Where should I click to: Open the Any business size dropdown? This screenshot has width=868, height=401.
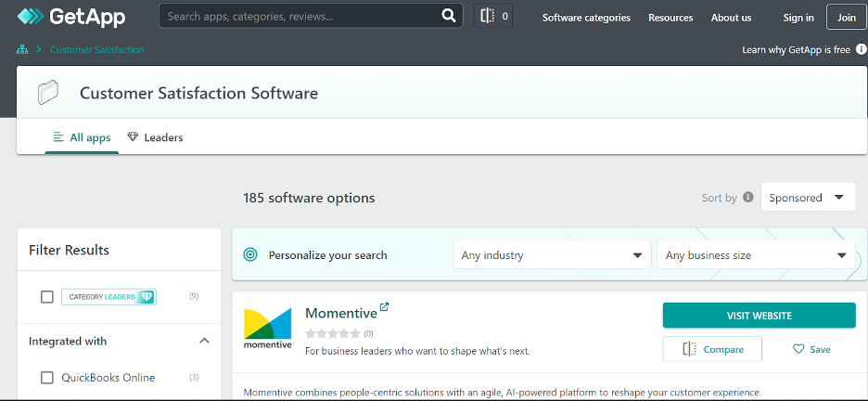[756, 254]
